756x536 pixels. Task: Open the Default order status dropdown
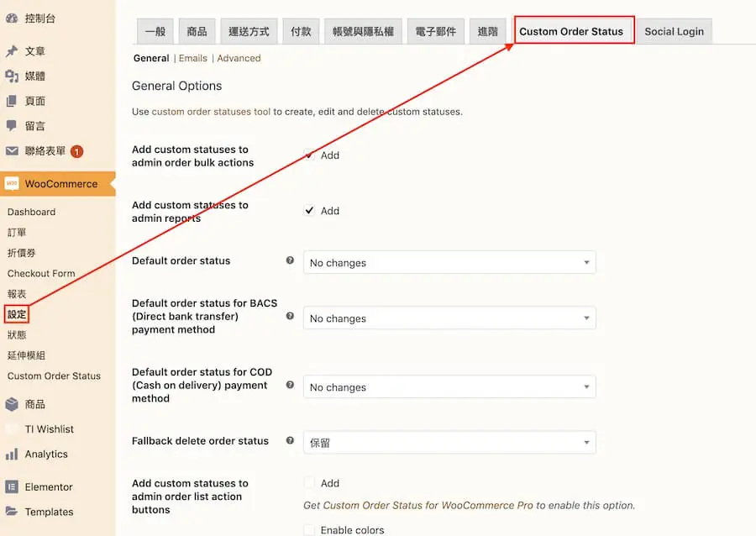tap(449, 263)
